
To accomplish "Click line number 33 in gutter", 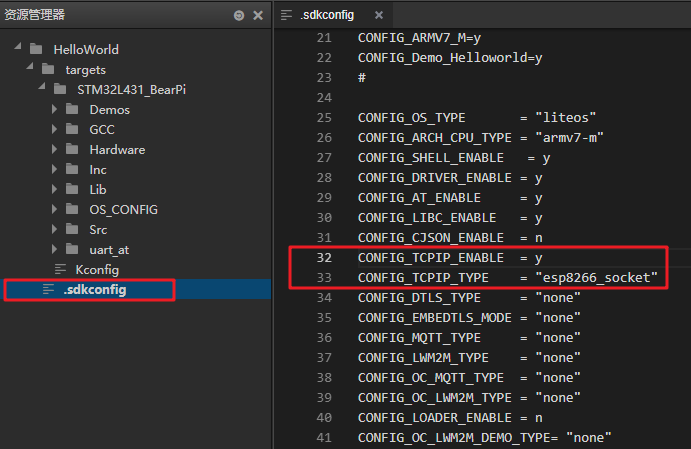I will (x=324, y=278).
